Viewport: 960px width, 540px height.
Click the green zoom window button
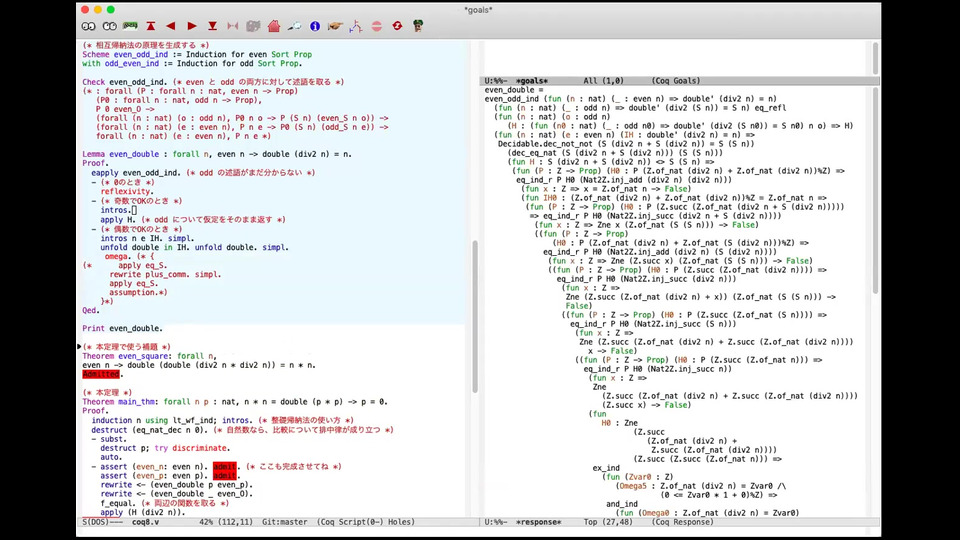point(111,10)
